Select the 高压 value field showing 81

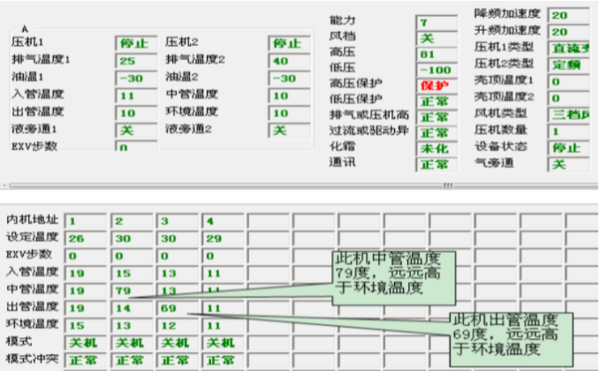click(437, 54)
